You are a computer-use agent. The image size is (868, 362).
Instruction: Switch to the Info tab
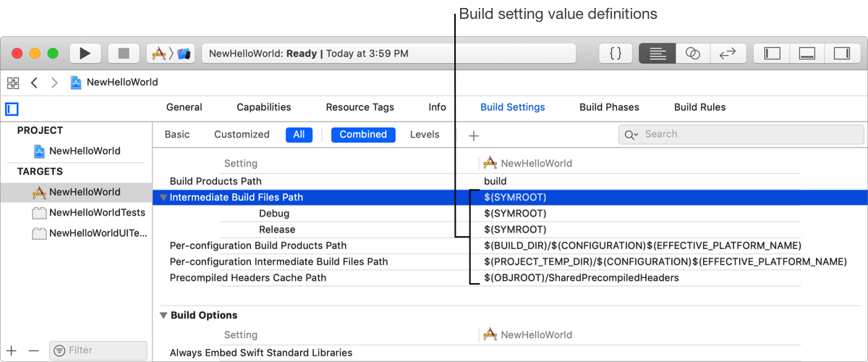(x=438, y=107)
